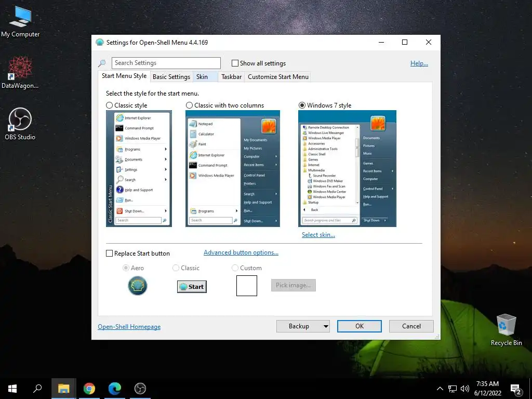Open the Select skin link
The height and width of the screenshot is (399, 532).
pyautogui.click(x=318, y=235)
